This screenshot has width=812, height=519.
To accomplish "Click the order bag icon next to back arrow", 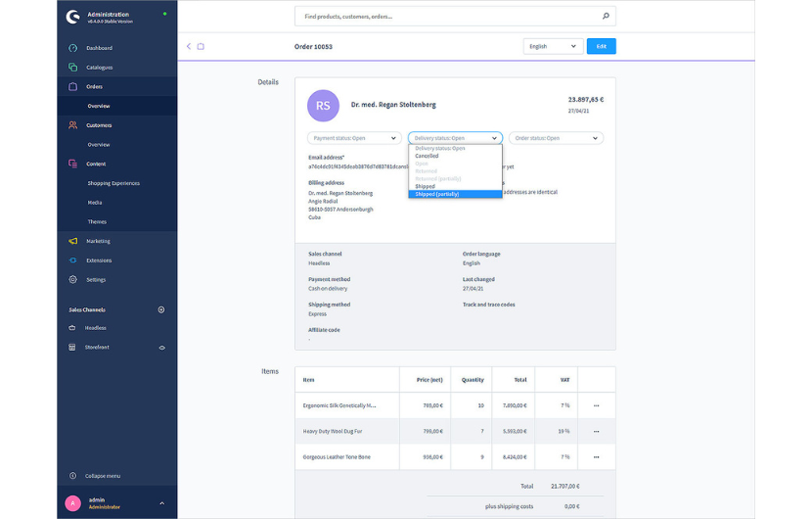I will click(201, 46).
